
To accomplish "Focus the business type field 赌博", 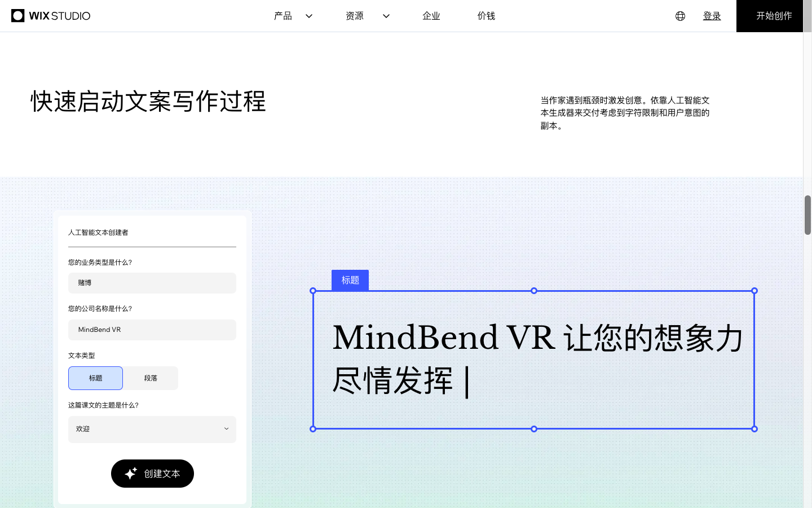I will (x=152, y=283).
